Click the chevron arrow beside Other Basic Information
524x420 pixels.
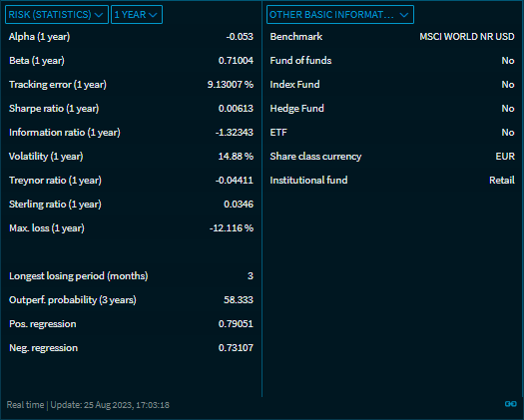pyautogui.click(x=404, y=15)
